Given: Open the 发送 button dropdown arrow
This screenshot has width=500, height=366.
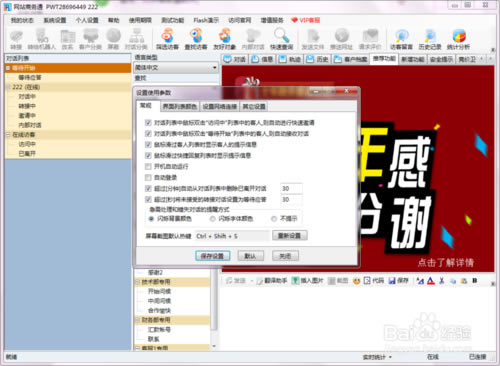Looking at the screenshot, I should (x=252, y=281).
